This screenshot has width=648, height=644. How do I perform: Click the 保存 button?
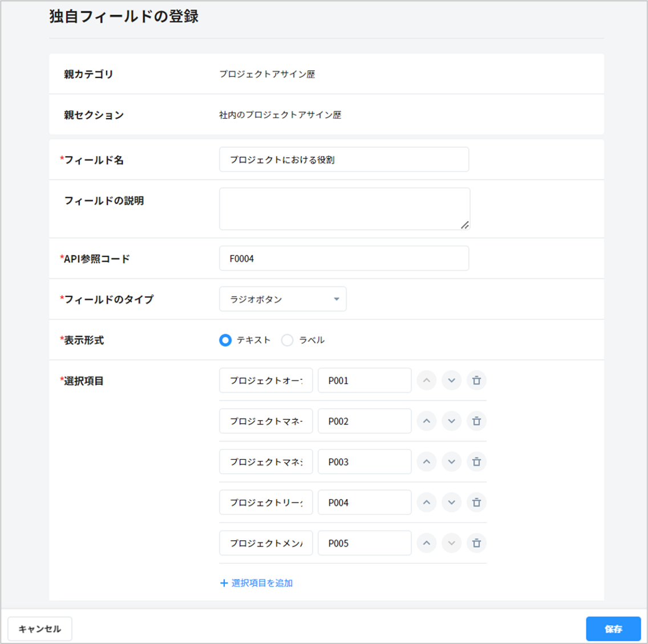tap(613, 629)
